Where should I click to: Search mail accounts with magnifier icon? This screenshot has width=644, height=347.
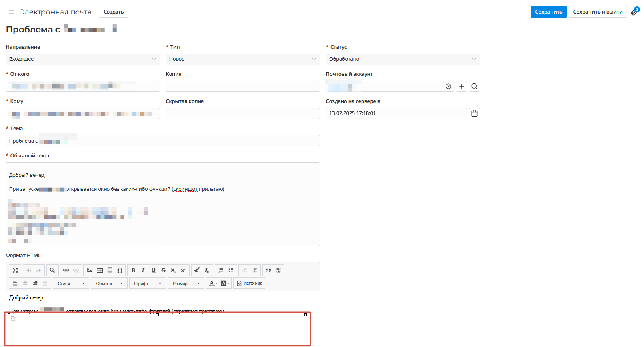tap(474, 86)
